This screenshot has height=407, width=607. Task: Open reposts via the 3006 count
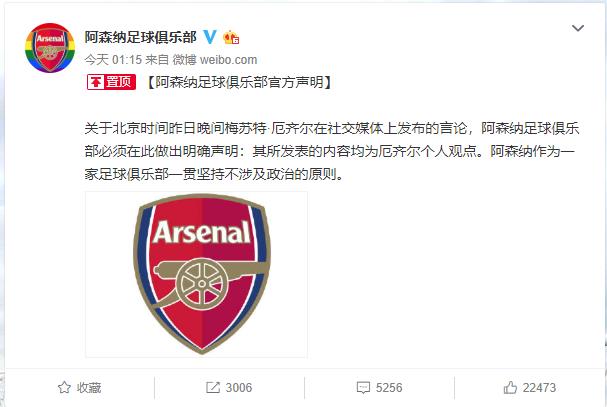tap(238, 388)
